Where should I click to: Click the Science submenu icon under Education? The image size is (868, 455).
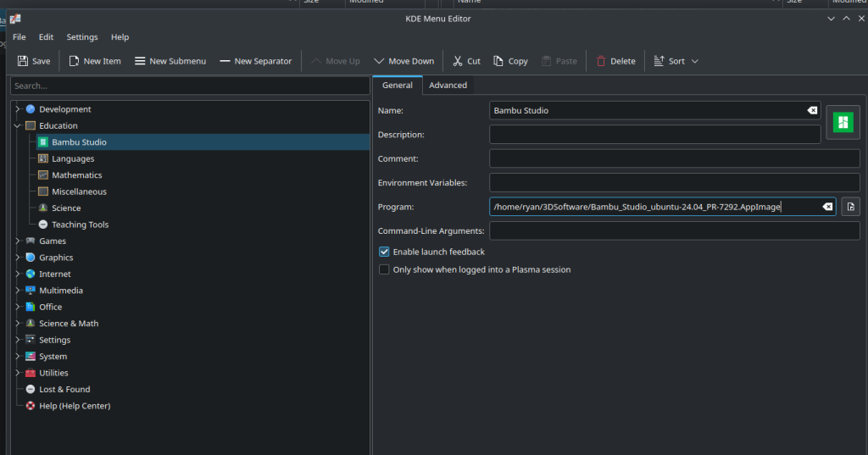[43, 208]
